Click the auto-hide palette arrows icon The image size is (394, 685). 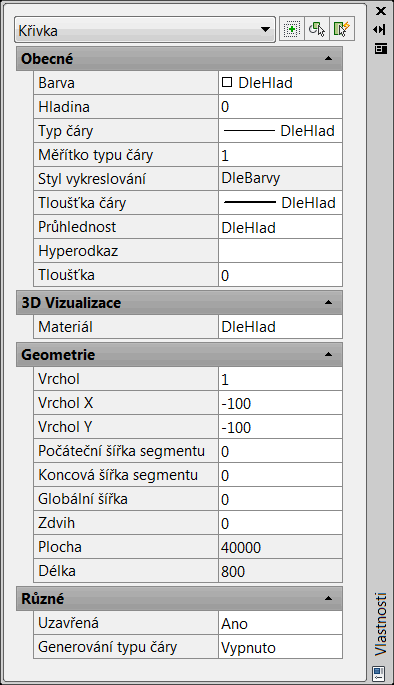pos(380,29)
